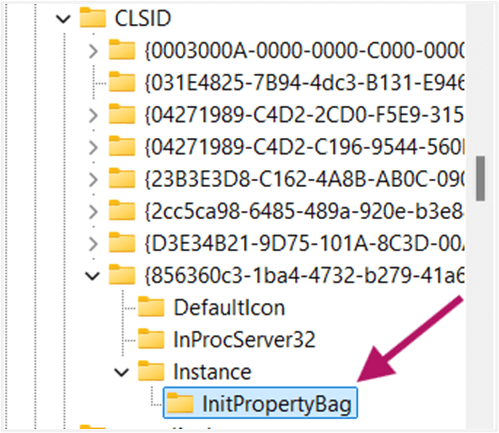Select key {D3E34B21-9D75-101A-8C3D

point(304,244)
